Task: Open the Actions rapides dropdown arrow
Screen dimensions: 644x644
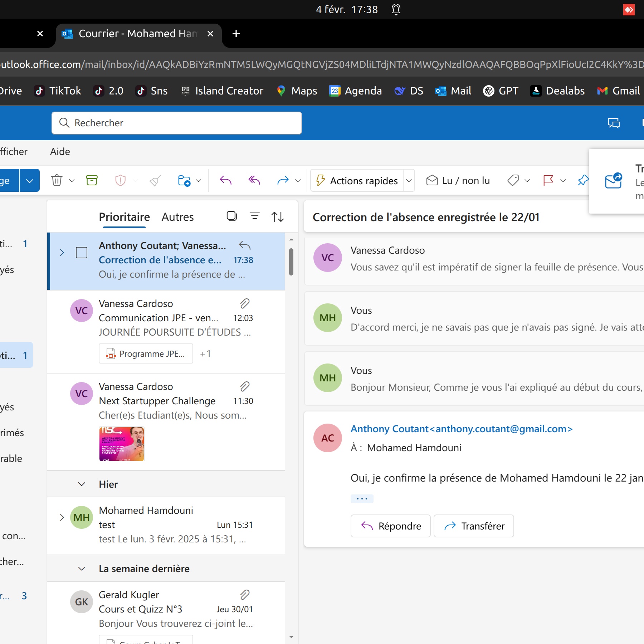Action: pos(409,180)
